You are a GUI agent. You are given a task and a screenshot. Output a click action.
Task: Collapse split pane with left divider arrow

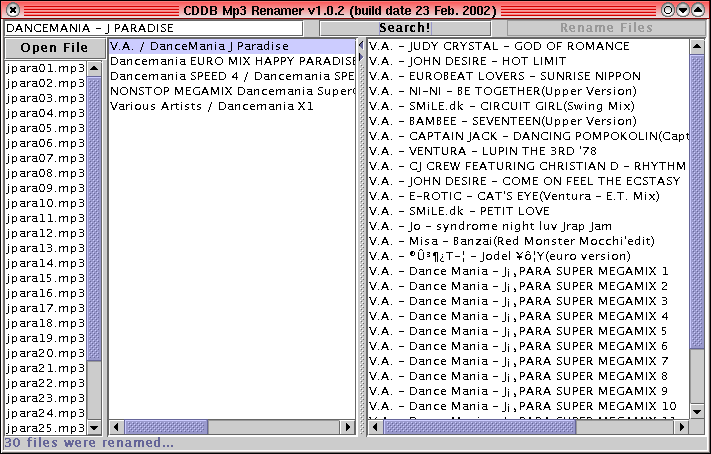pyautogui.click(x=361, y=45)
